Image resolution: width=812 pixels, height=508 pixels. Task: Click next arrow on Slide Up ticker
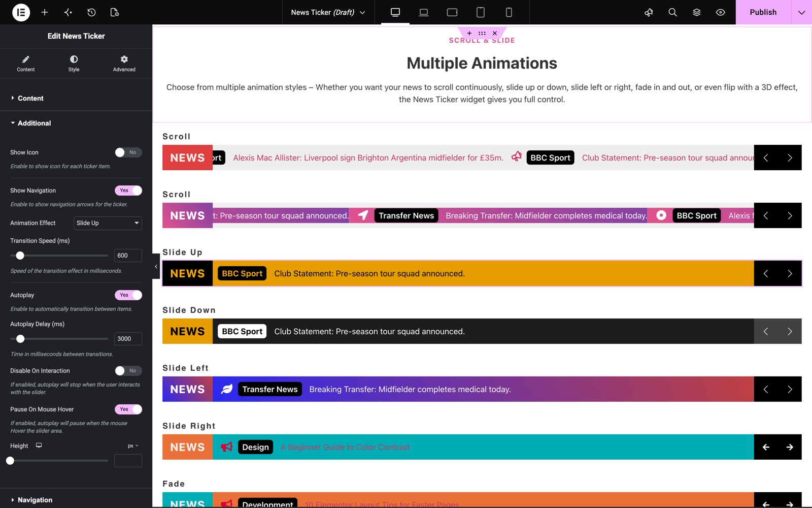coord(790,273)
